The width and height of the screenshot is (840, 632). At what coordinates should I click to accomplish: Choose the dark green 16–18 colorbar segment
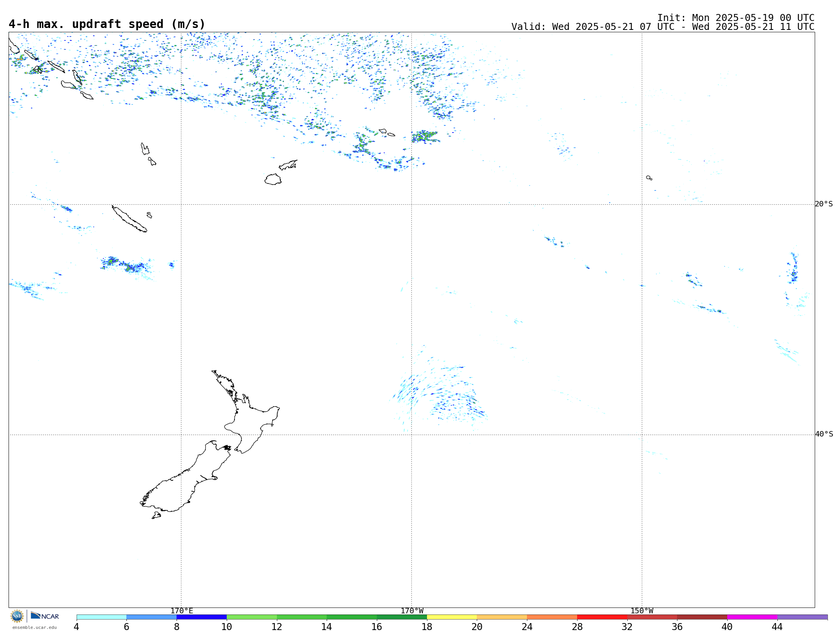click(402, 617)
